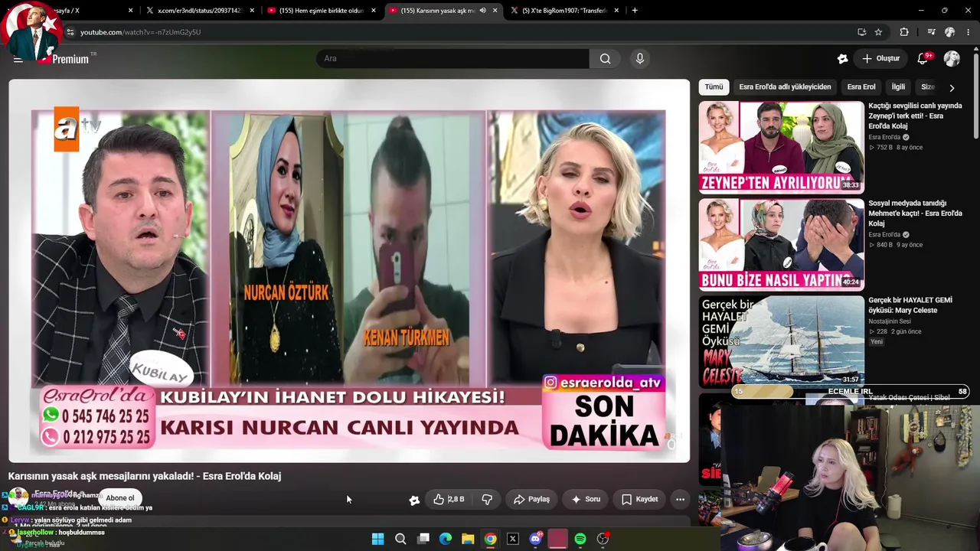Dislike the video with thumbs-down
The height and width of the screenshot is (551, 980).
tap(487, 499)
